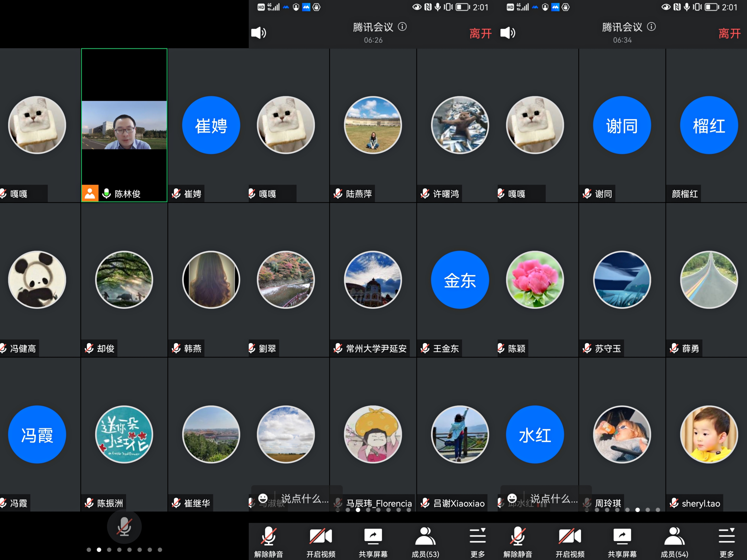Tap 韩燕's long hair avatar
The height and width of the screenshot is (560, 747).
211,280
